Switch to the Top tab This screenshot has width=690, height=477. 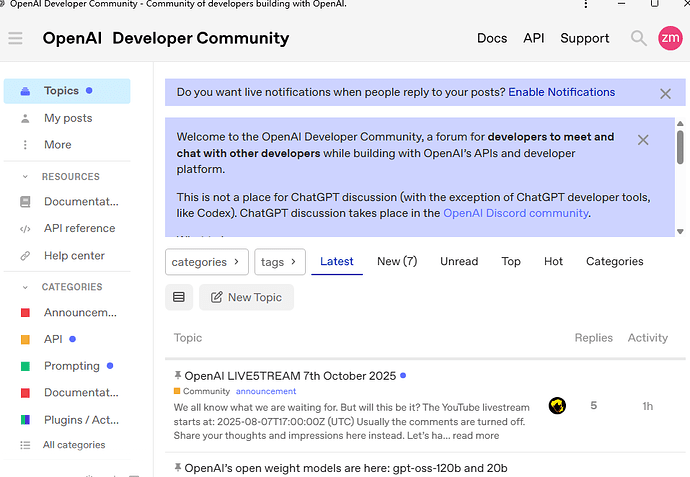point(511,261)
